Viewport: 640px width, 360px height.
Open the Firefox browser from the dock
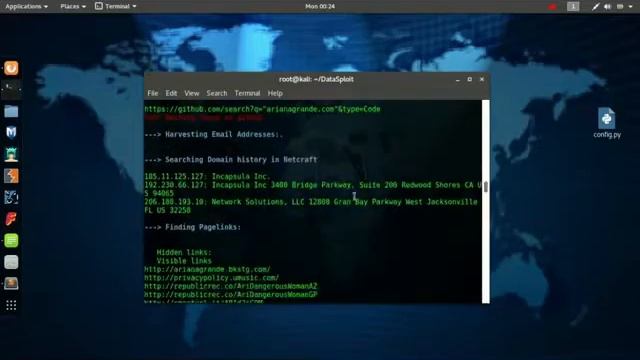click(x=11, y=68)
